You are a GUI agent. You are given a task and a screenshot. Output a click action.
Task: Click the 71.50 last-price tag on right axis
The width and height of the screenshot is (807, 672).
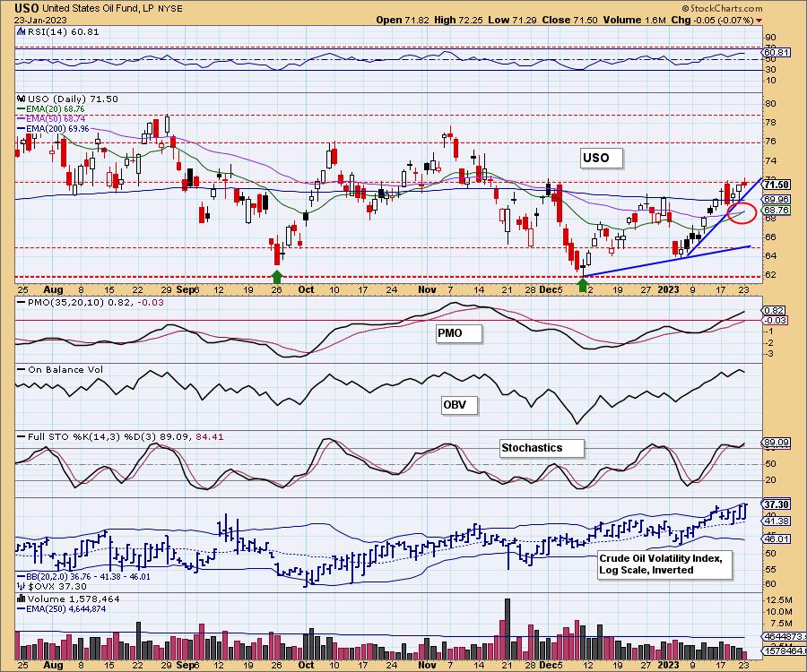(x=777, y=185)
